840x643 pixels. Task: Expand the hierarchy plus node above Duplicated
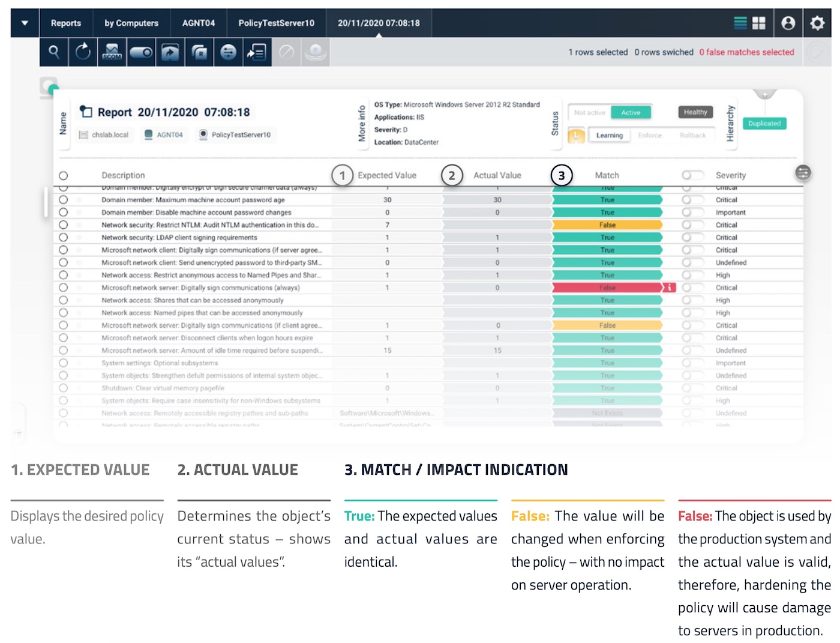(x=764, y=95)
